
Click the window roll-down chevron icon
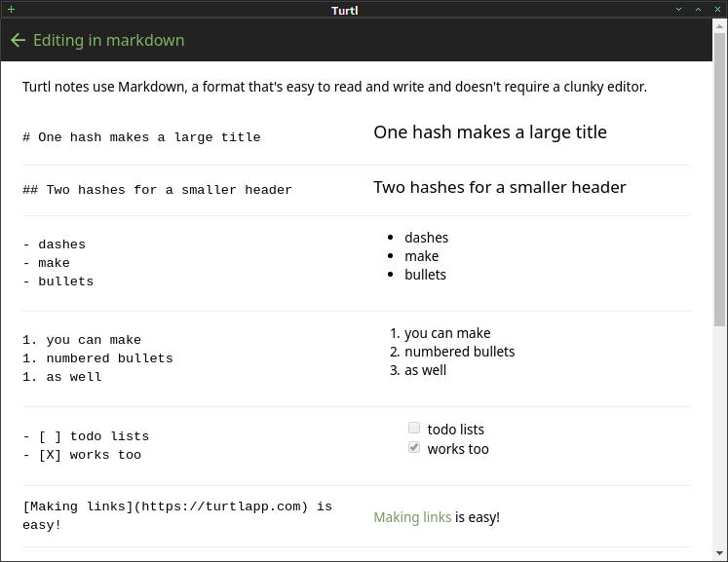[679, 10]
